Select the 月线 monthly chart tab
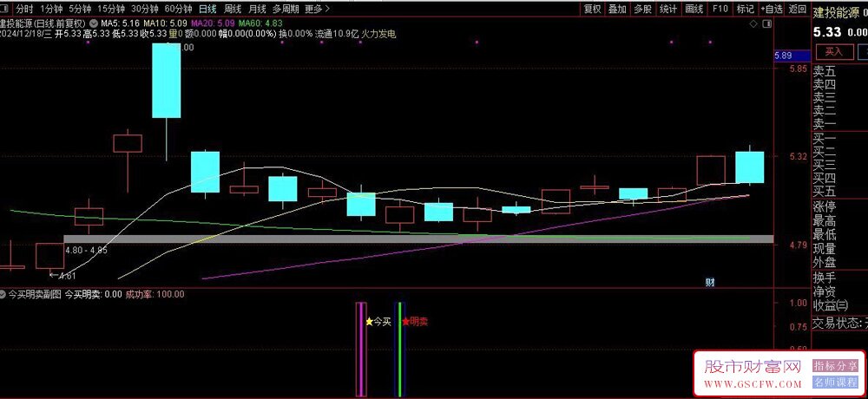This screenshot has width=868, height=399. [257, 9]
